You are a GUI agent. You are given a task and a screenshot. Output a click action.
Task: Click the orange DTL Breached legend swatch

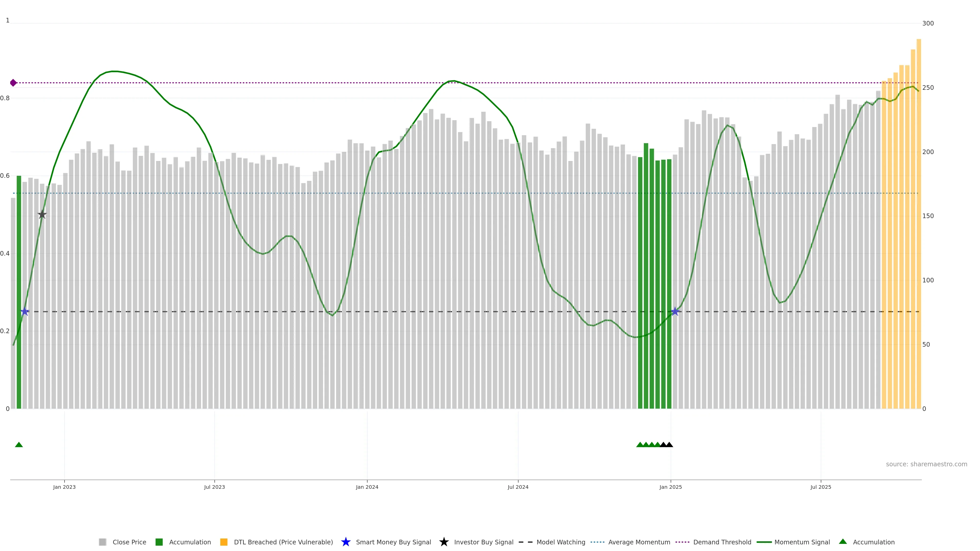pos(224,542)
